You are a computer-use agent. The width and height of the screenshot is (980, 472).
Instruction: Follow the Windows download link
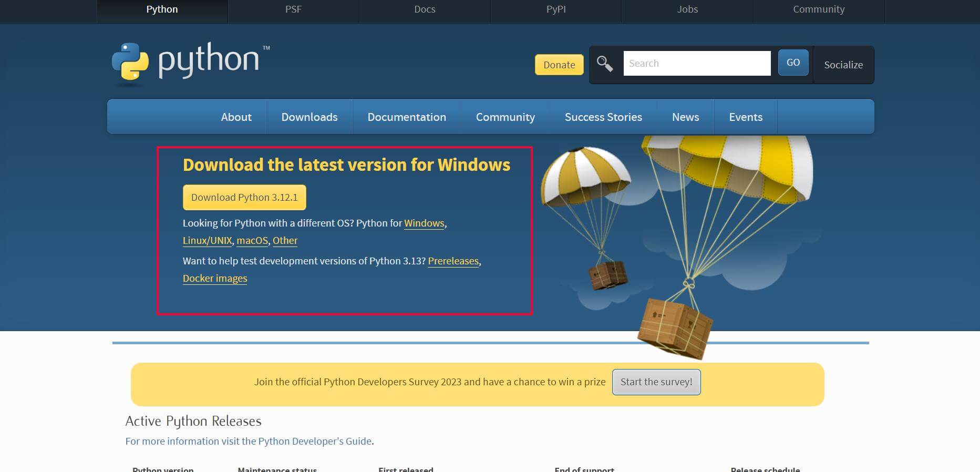[x=424, y=223]
